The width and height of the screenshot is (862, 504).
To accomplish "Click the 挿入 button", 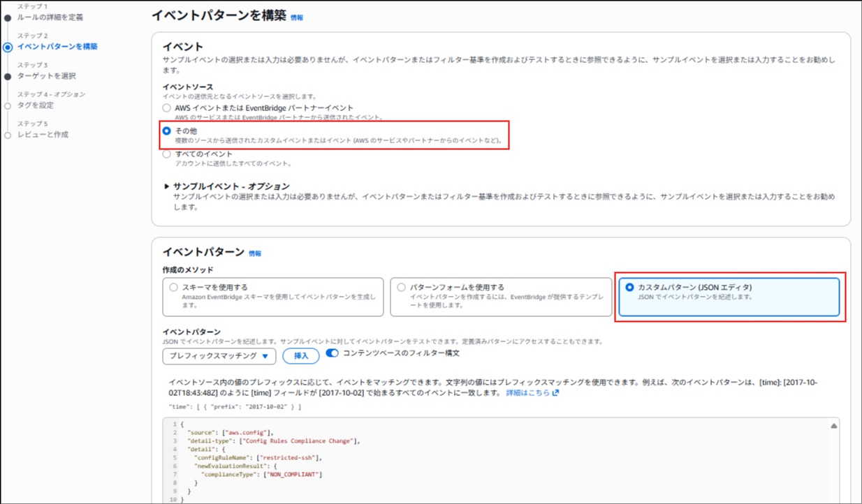I will (300, 356).
